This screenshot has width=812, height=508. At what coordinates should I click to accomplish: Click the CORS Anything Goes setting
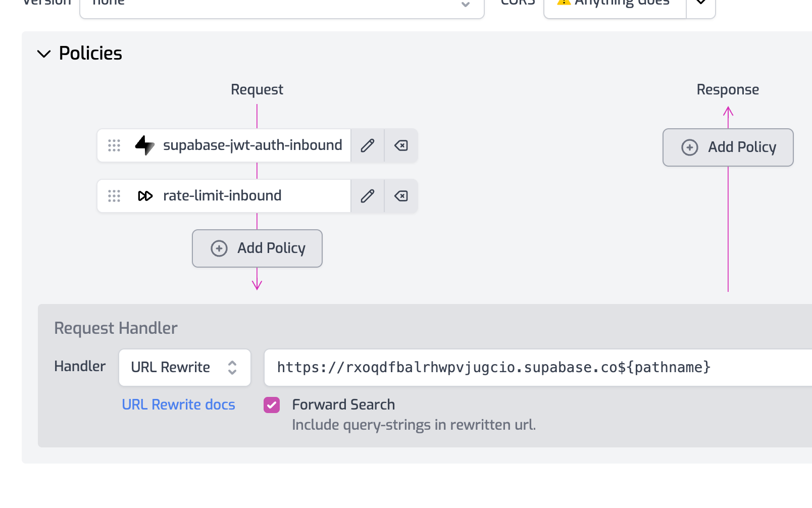[x=616, y=4]
